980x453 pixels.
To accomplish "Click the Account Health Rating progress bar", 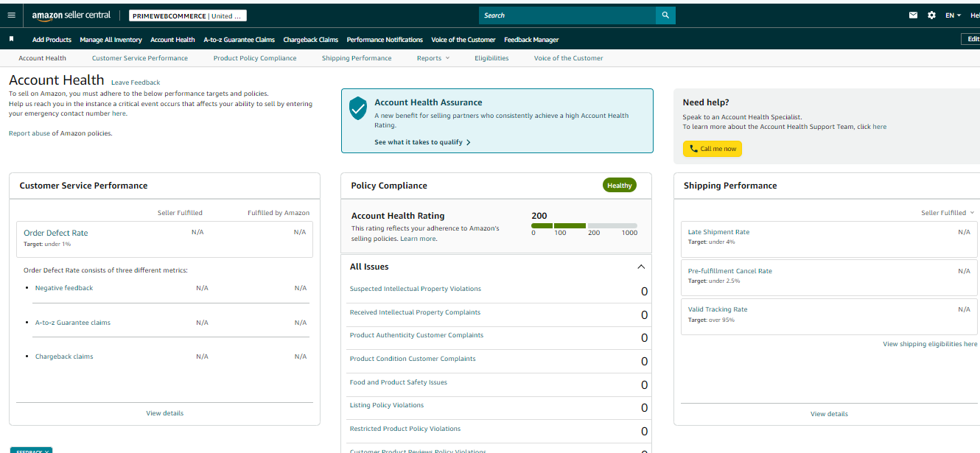I will (584, 225).
